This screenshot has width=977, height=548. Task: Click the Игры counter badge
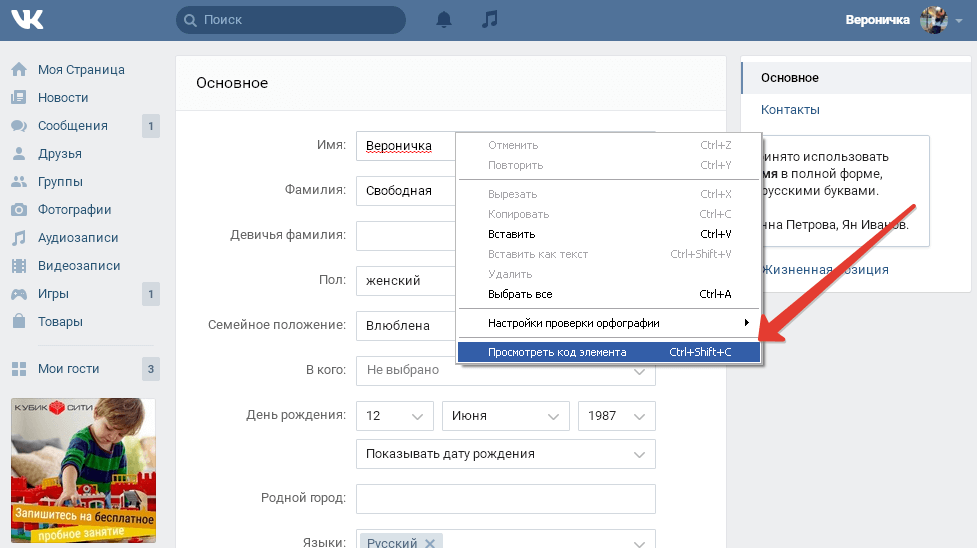point(151,294)
